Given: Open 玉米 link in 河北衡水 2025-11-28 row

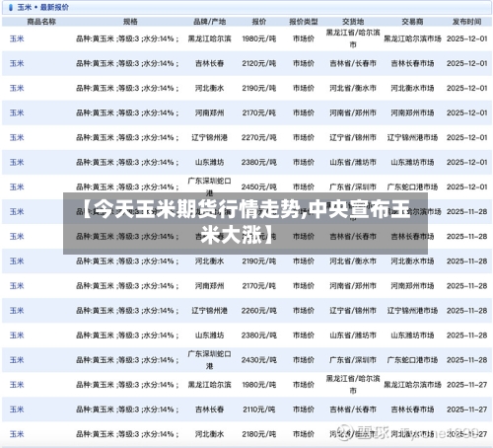Looking at the screenshot, I should click(x=17, y=261).
